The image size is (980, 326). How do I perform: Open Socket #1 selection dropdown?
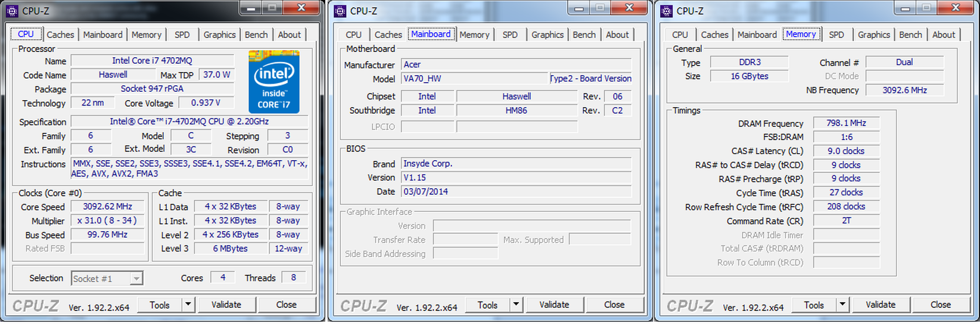pos(107,279)
